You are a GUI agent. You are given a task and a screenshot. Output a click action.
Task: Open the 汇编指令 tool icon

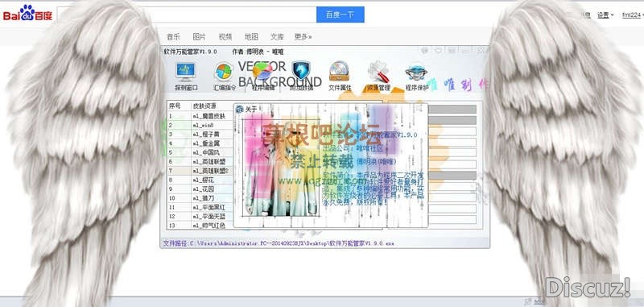click(x=224, y=72)
